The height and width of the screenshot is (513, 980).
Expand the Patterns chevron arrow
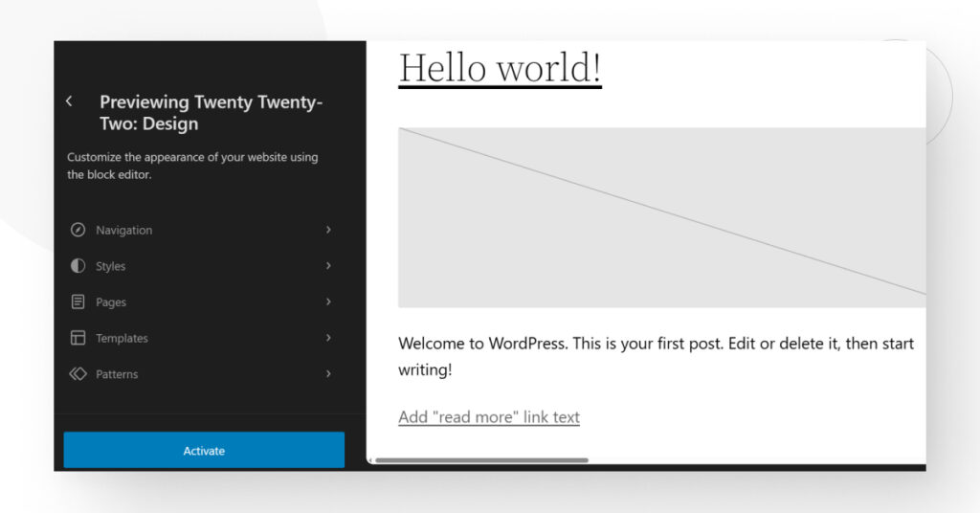tap(328, 373)
